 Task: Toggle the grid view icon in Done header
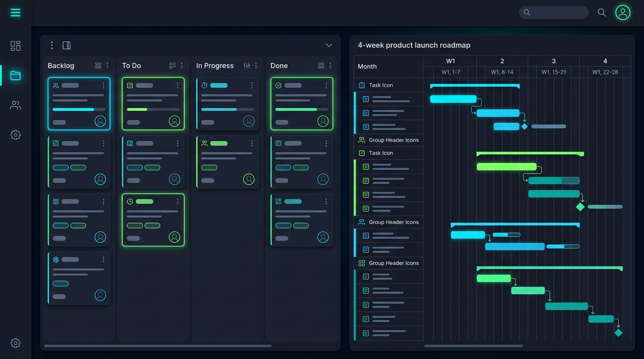[321, 65]
